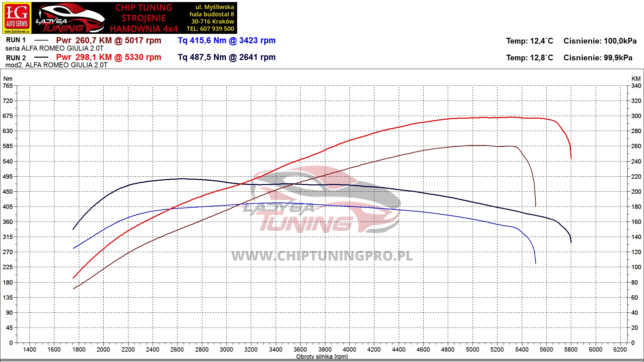Screen dimensions: 644x362
Task: Expand the RUN 2 result row
Action: click(x=15, y=57)
